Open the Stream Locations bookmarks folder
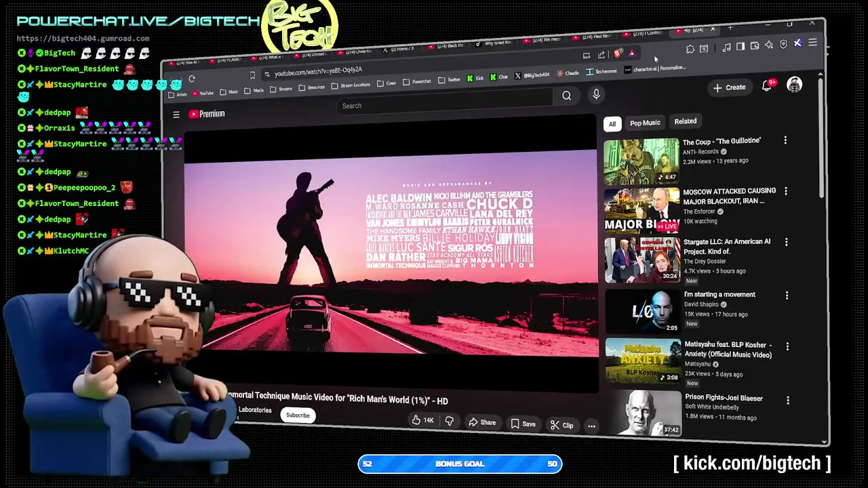 [351, 85]
